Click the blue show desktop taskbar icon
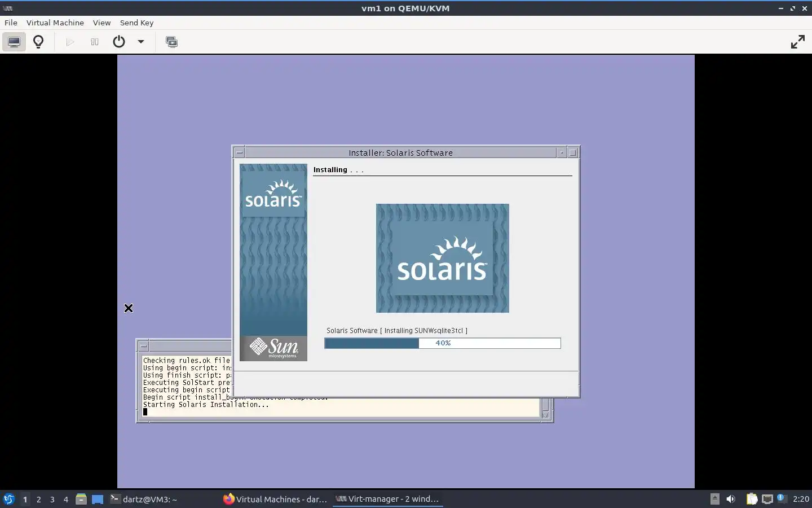Screen dimensions: 812x508 [98, 499]
